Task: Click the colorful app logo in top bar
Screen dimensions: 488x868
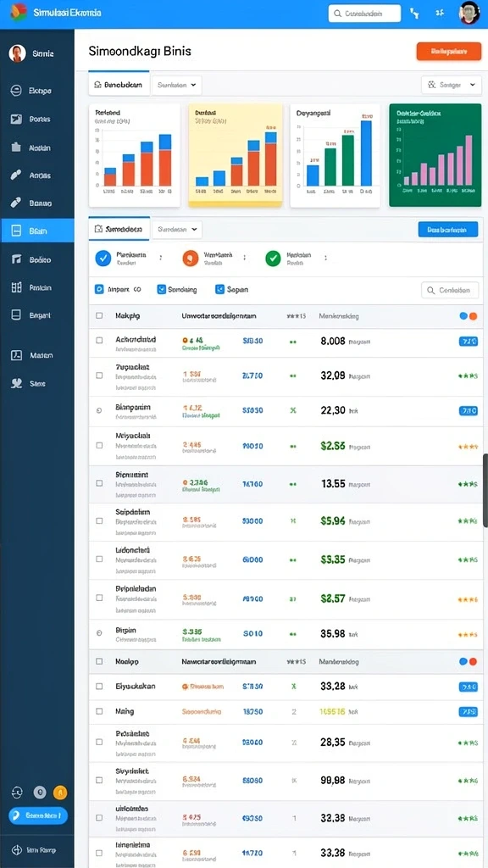Action: point(19,12)
